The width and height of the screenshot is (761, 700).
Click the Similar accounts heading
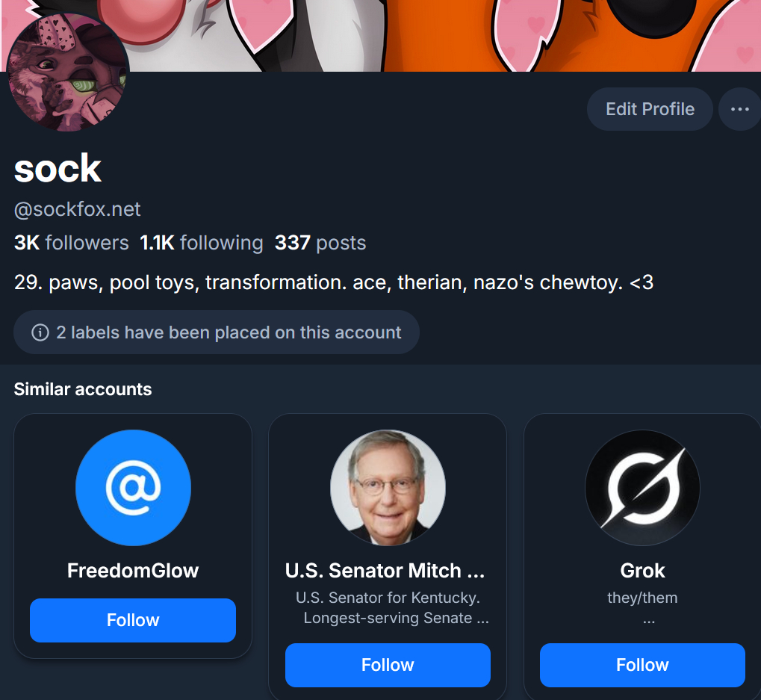point(83,389)
